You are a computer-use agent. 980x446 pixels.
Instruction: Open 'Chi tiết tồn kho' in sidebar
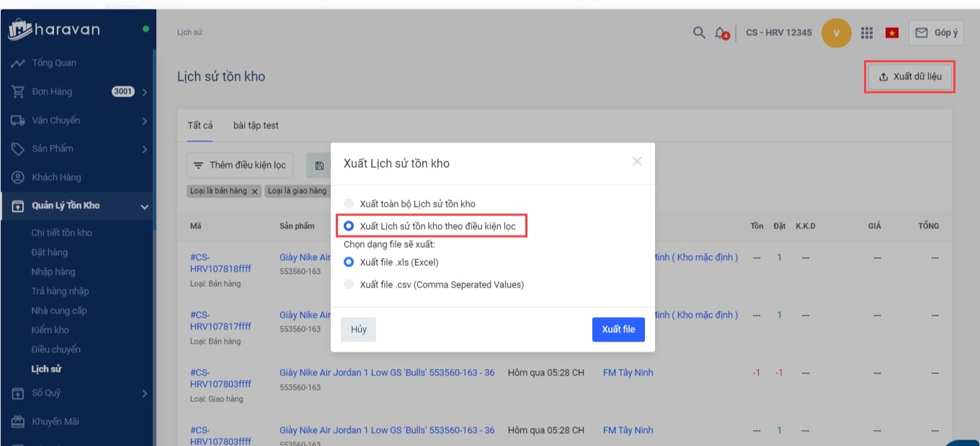tap(61, 233)
